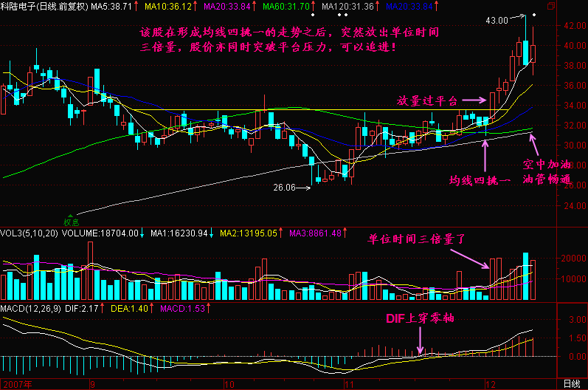
Task: Click the pink arrow under 放量过平台
Action: [x=475, y=99]
